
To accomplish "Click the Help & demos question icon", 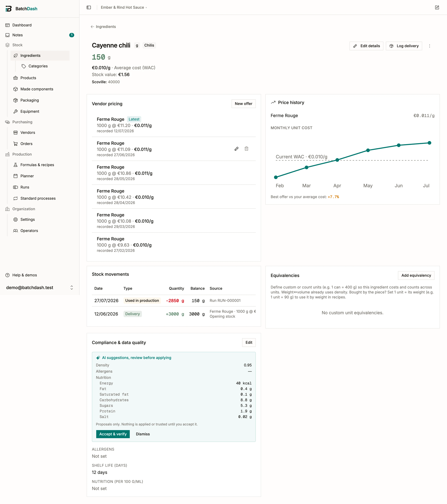I will [8, 275].
